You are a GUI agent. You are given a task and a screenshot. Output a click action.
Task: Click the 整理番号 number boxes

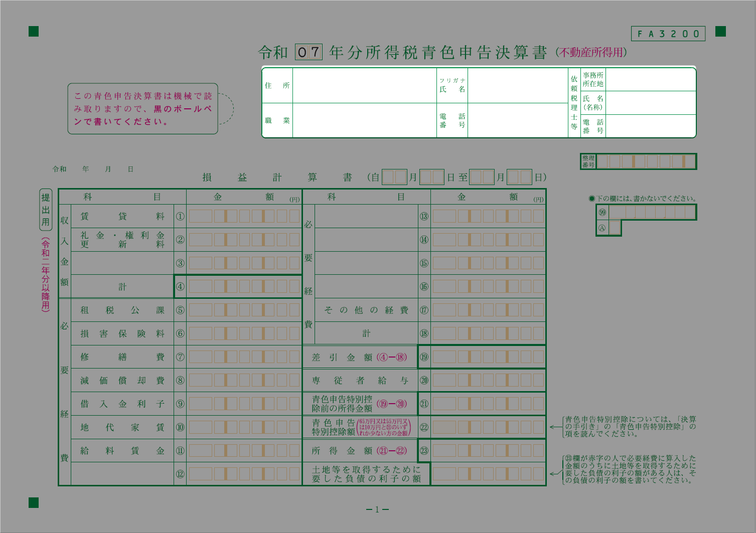click(646, 161)
